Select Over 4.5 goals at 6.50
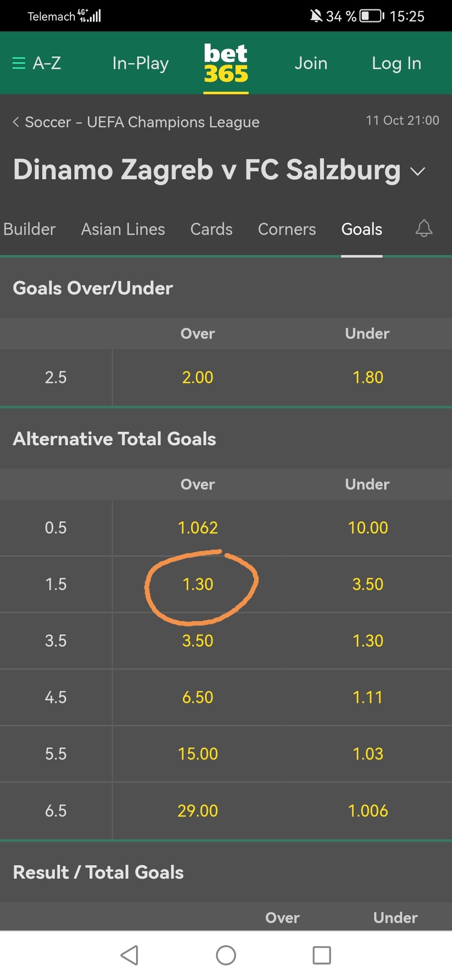Screen dimensions: 452x980 (x=198, y=697)
